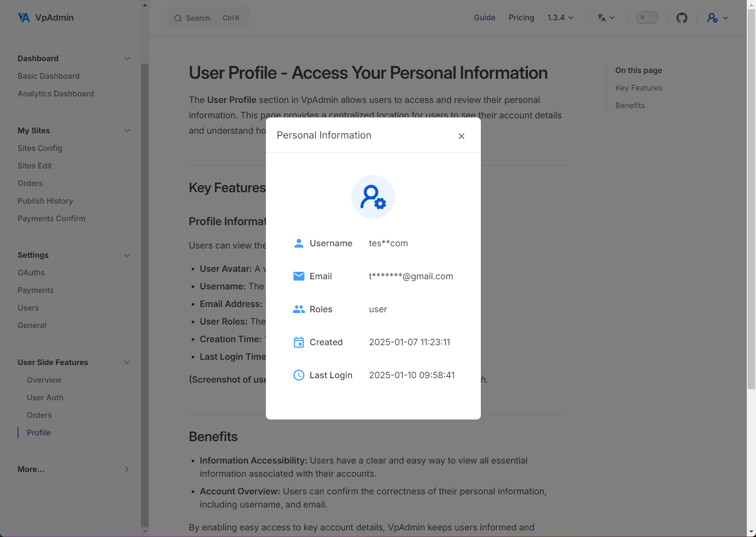The image size is (756, 537).
Task: Toggle dark mode with the theme switch
Action: pyautogui.click(x=647, y=18)
